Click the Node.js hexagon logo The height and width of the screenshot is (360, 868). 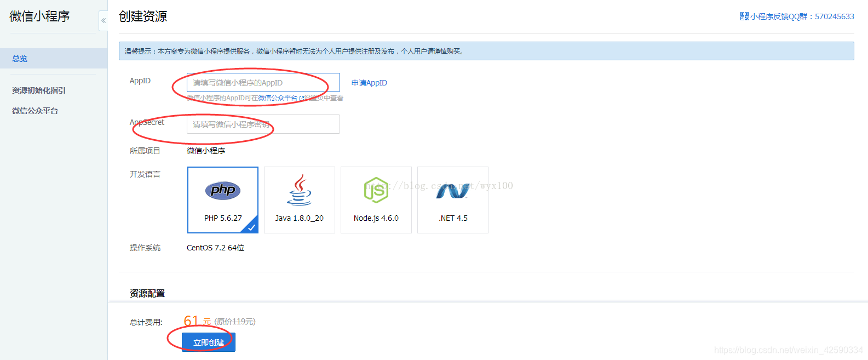[x=376, y=190]
